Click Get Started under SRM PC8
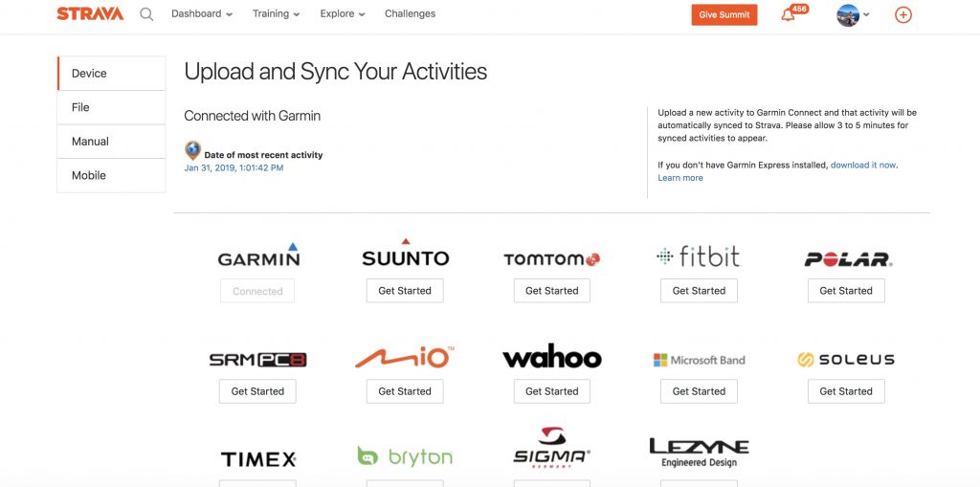The height and width of the screenshot is (487, 980). (x=257, y=391)
